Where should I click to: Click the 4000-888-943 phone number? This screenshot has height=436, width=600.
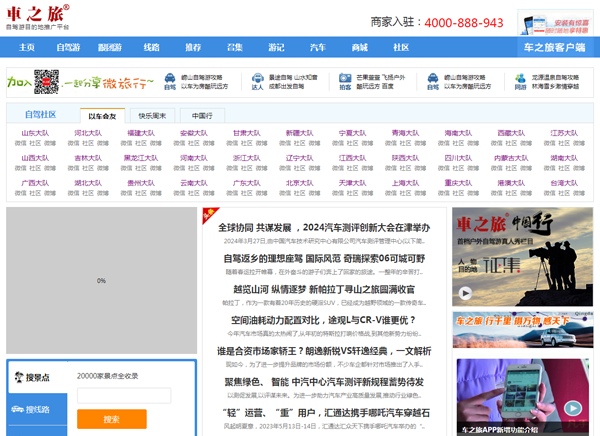pos(464,23)
